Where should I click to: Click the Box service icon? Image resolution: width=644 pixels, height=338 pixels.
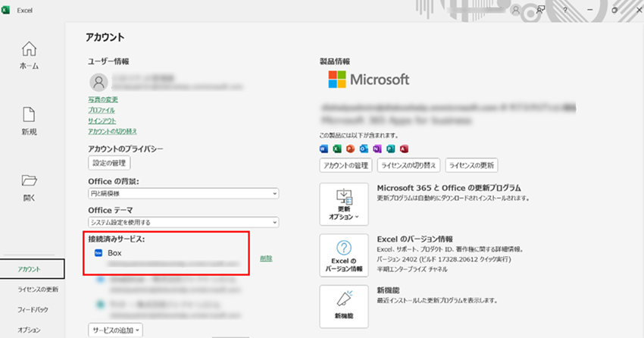(98, 252)
